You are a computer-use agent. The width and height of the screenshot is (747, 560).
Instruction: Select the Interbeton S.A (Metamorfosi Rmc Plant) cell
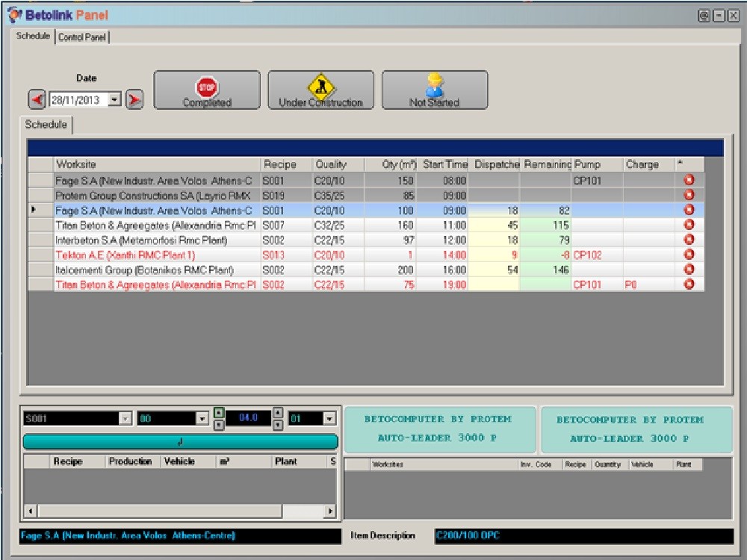pos(157,240)
